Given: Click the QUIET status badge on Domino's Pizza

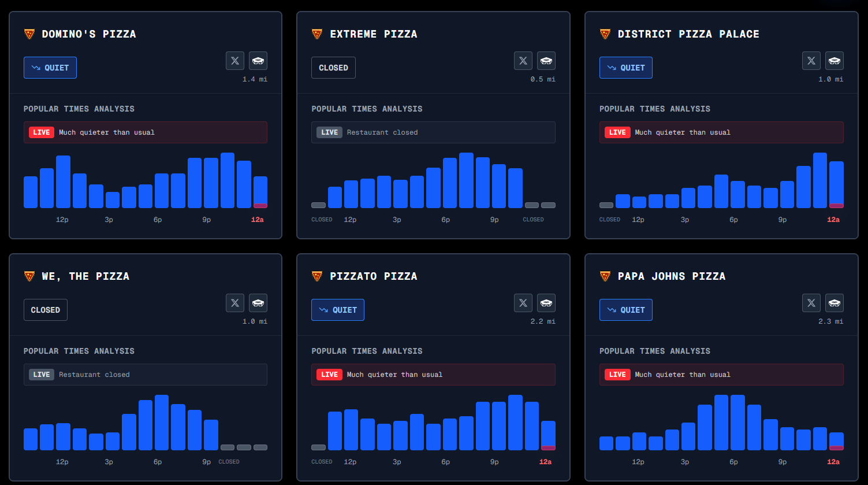Looking at the screenshot, I should (x=50, y=68).
